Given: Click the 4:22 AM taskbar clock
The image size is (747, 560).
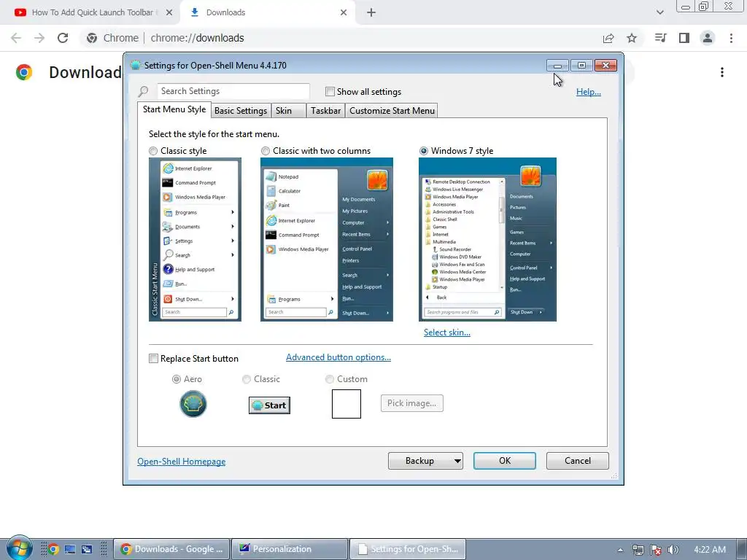Looking at the screenshot, I should pos(710,550).
